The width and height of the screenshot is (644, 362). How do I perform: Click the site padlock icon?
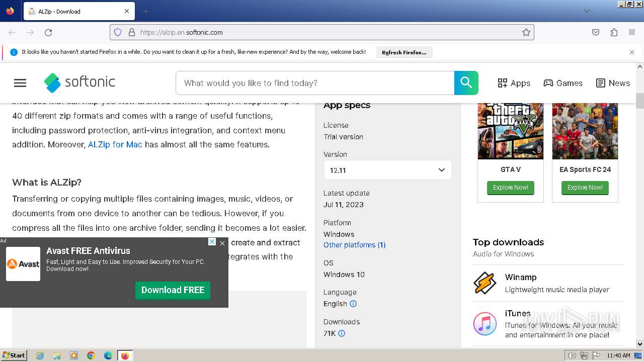pyautogui.click(x=132, y=32)
